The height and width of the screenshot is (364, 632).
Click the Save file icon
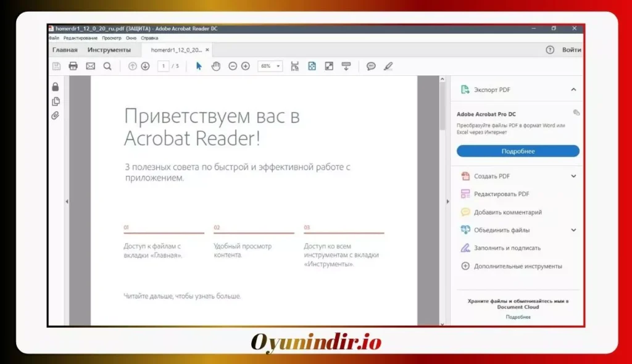[56, 66]
